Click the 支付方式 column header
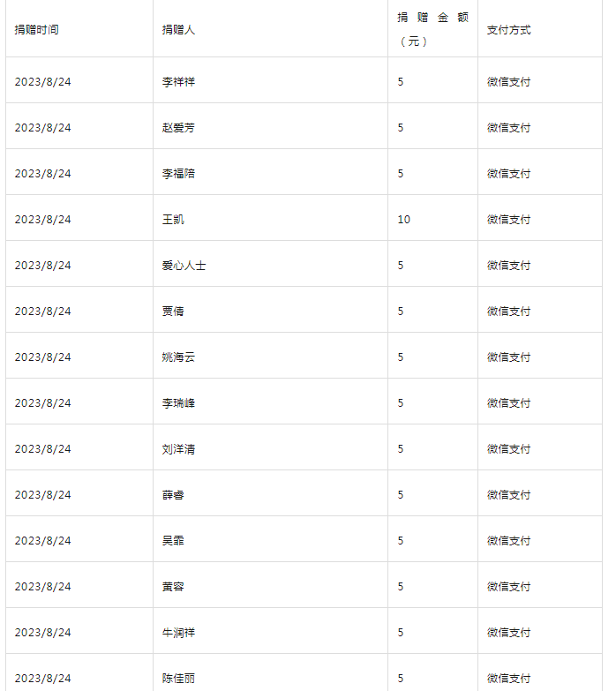The width and height of the screenshot is (616, 691). pyautogui.click(x=509, y=30)
